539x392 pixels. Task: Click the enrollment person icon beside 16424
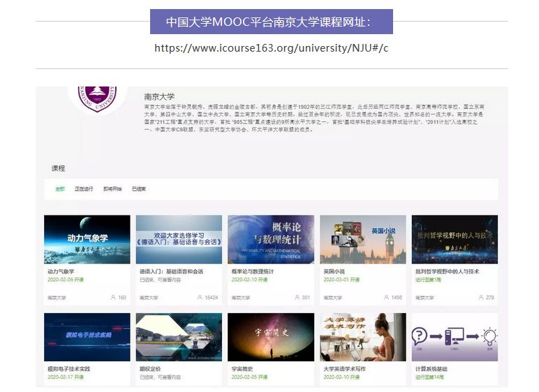(200, 297)
